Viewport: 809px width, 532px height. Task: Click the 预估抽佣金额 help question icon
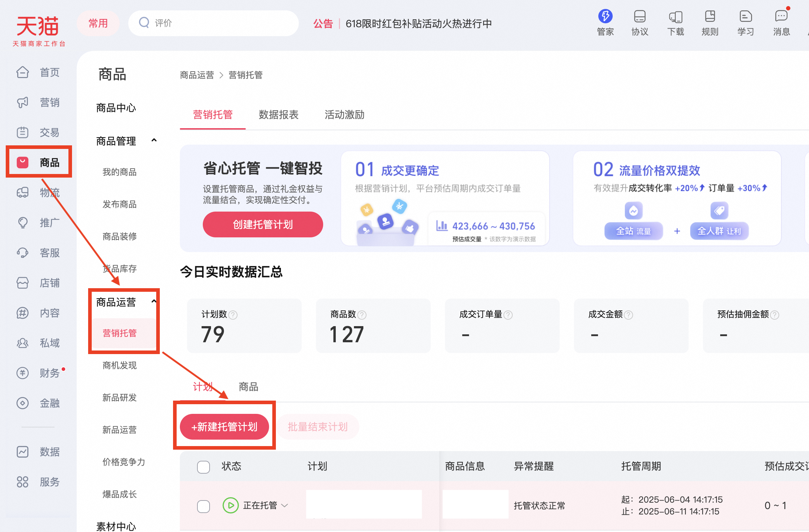click(x=775, y=315)
